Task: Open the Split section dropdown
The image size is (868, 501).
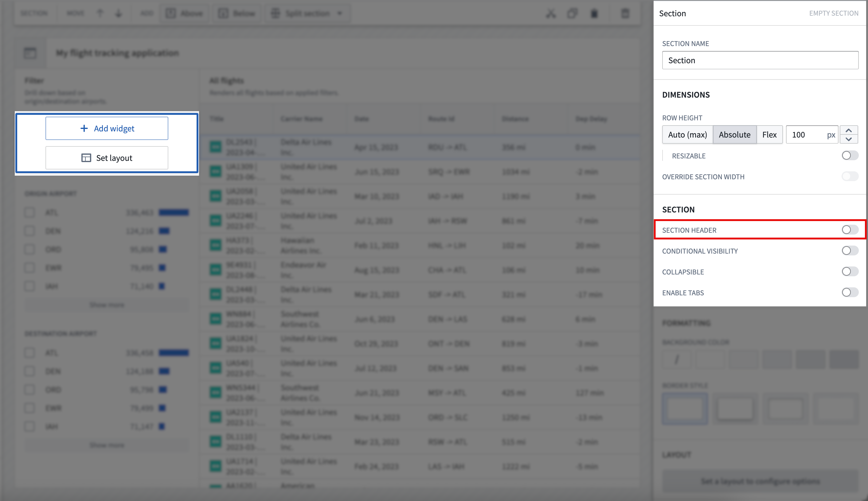Action: tap(307, 14)
